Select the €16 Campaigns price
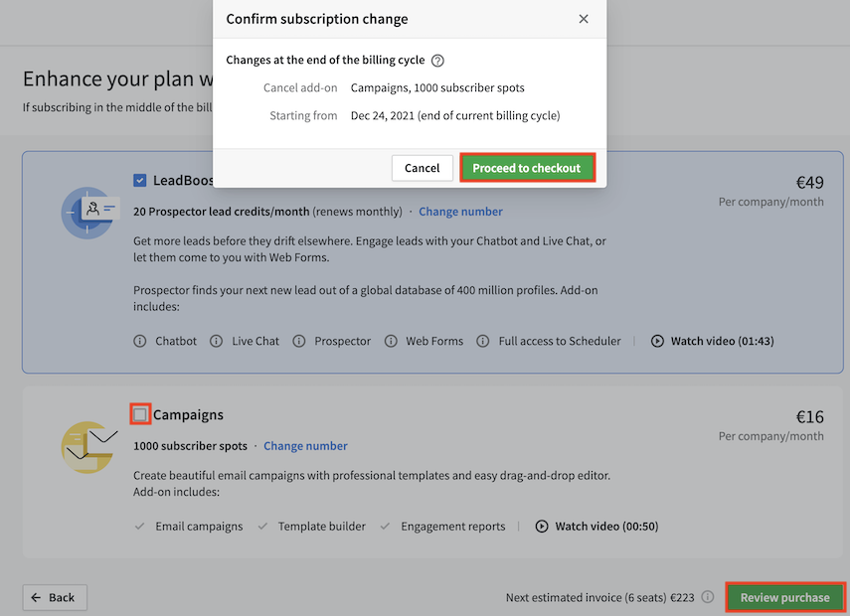Viewport: 850px width, 616px height. point(809,416)
